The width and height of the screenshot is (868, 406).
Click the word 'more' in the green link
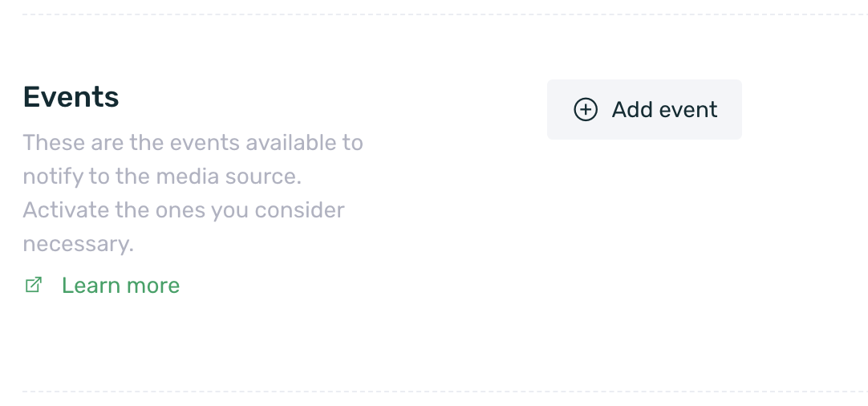point(153,286)
